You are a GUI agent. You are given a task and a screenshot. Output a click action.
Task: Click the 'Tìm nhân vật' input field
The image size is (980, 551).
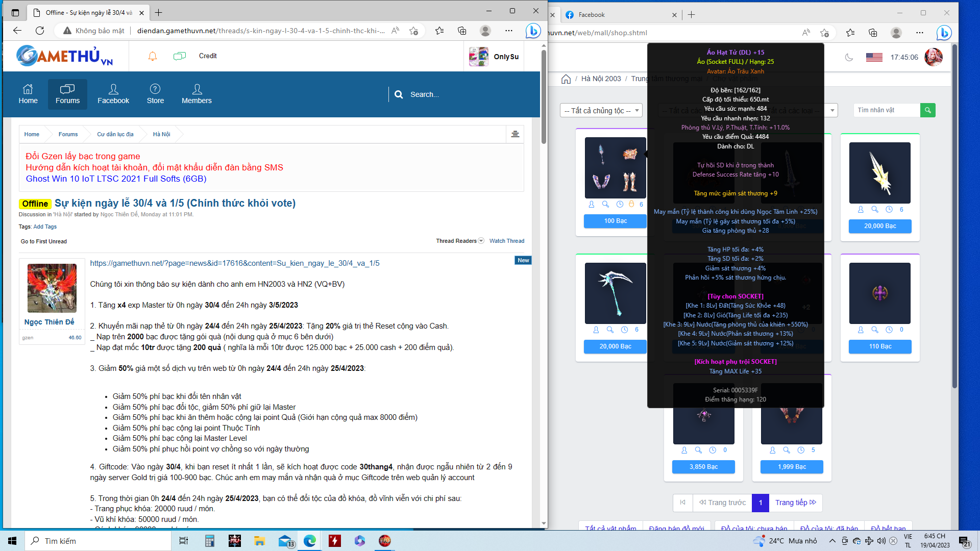[887, 110]
